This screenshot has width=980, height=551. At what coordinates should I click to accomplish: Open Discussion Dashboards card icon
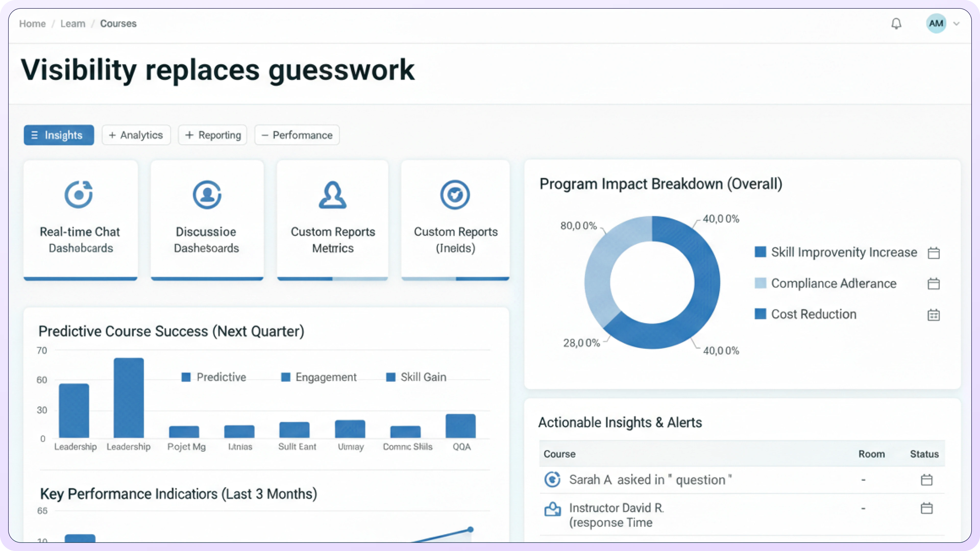(x=207, y=195)
